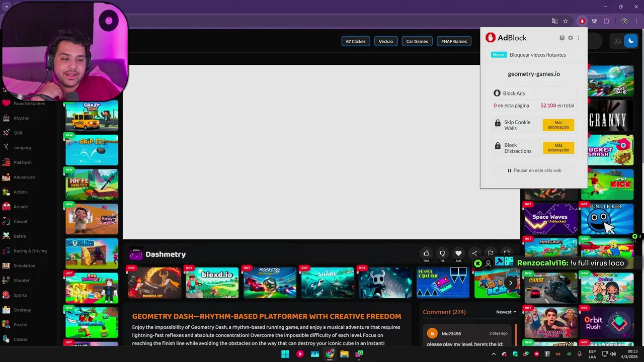Open AdBlock settings gear

point(571,38)
